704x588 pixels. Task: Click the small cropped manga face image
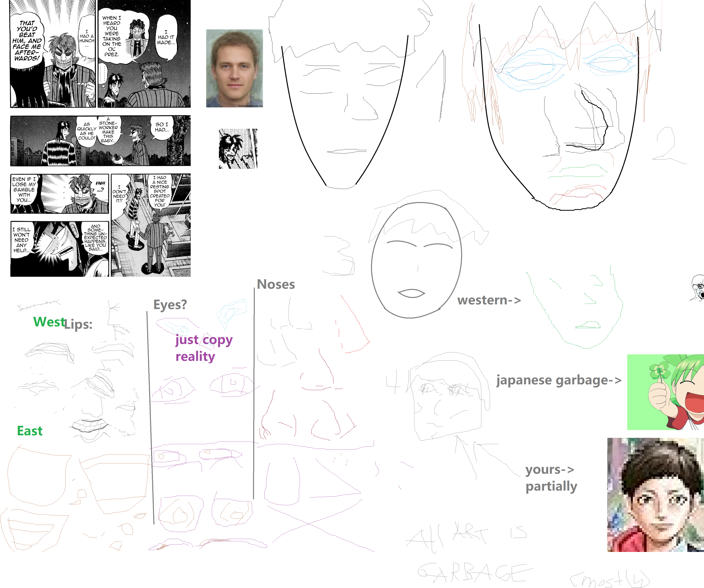(x=238, y=149)
